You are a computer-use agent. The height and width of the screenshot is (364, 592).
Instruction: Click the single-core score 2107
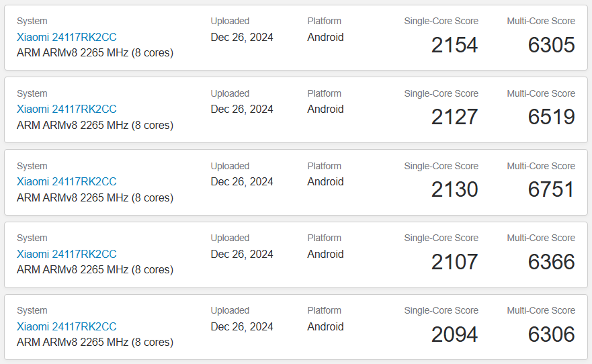pos(454,262)
